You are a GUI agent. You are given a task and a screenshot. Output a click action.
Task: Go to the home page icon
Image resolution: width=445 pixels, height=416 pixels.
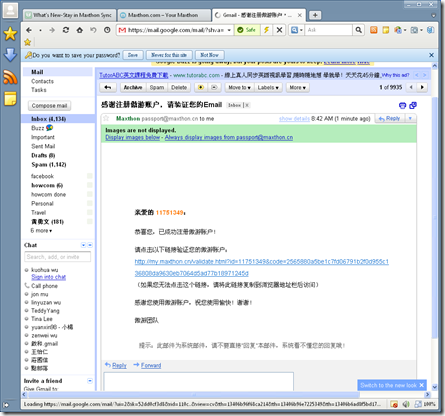[x=80, y=30]
